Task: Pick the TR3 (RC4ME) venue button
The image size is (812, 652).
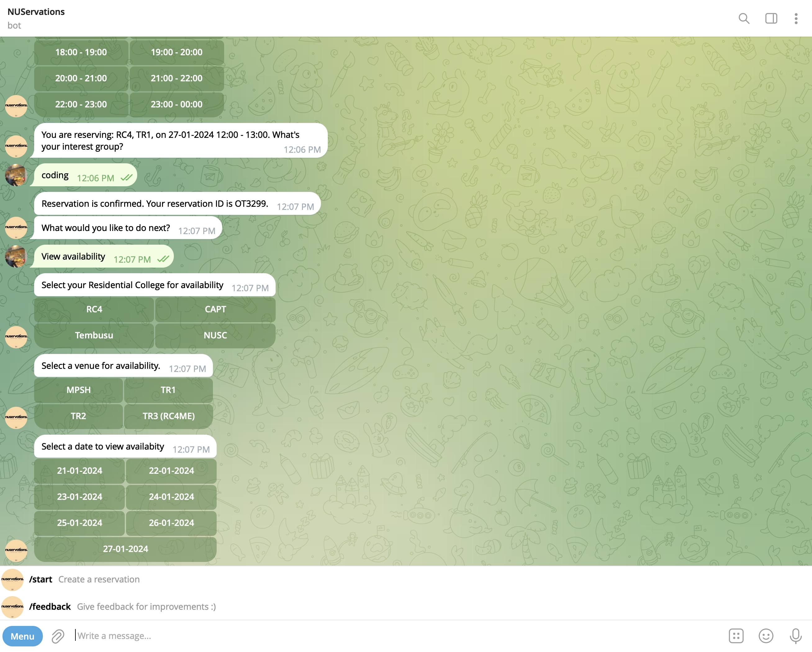Action: [x=168, y=416]
